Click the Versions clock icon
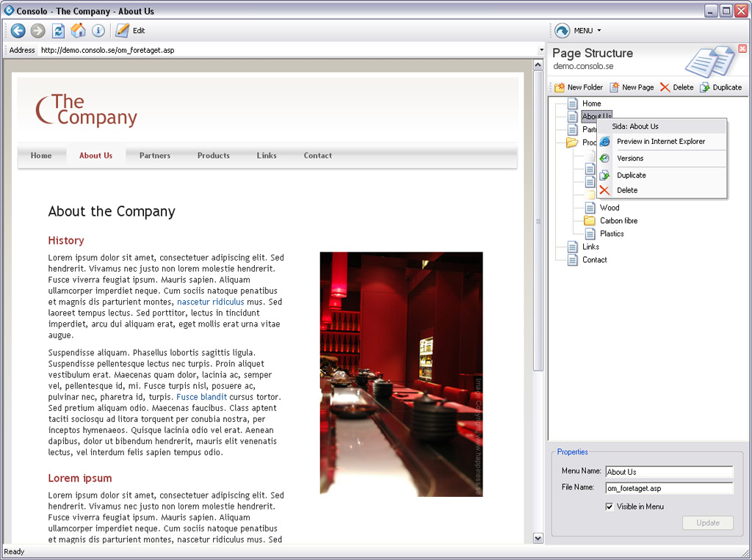 (605, 159)
